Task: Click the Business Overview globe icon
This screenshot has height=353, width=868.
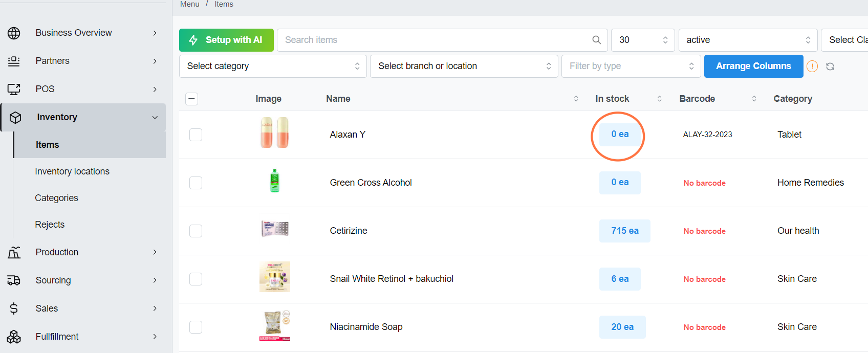Action: [x=14, y=33]
